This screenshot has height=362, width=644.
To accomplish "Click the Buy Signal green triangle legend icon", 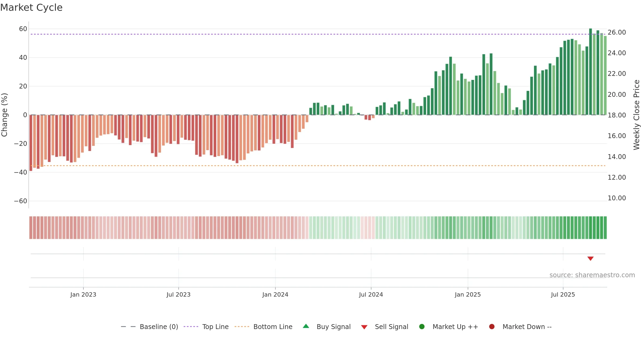I will click(306, 326).
